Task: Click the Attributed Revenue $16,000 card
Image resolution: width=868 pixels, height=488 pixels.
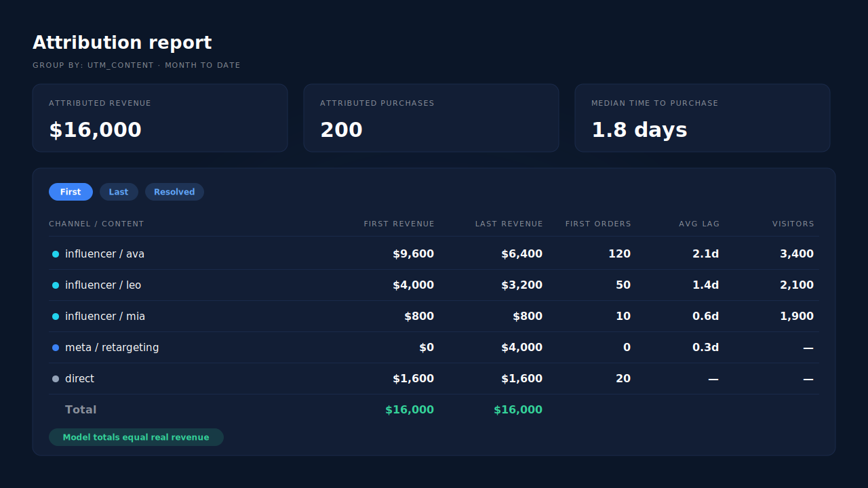Action: [x=160, y=118]
